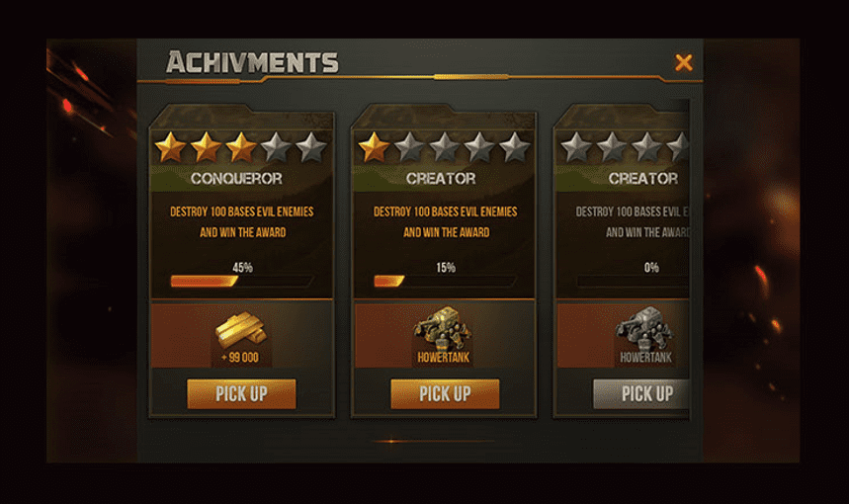Image resolution: width=849 pixels, height=504 pixels.
Task: Close the Achivments window with orange X
Action: 684,63
